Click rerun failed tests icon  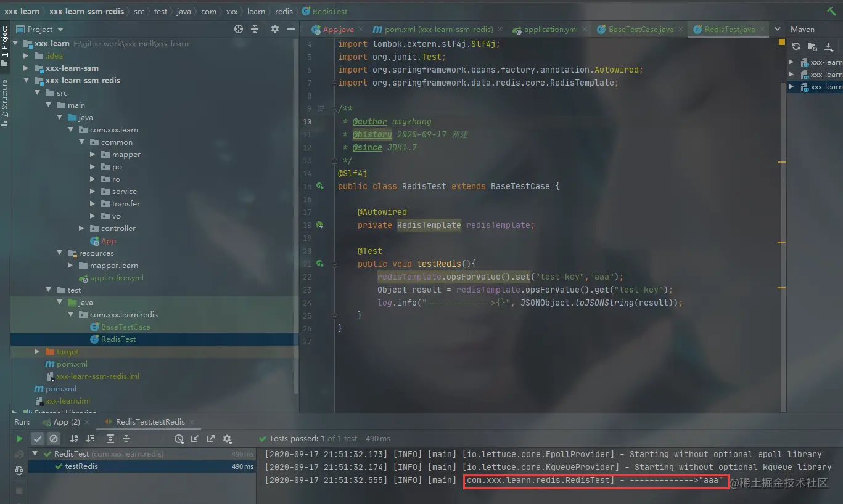(x=19, y=455)
